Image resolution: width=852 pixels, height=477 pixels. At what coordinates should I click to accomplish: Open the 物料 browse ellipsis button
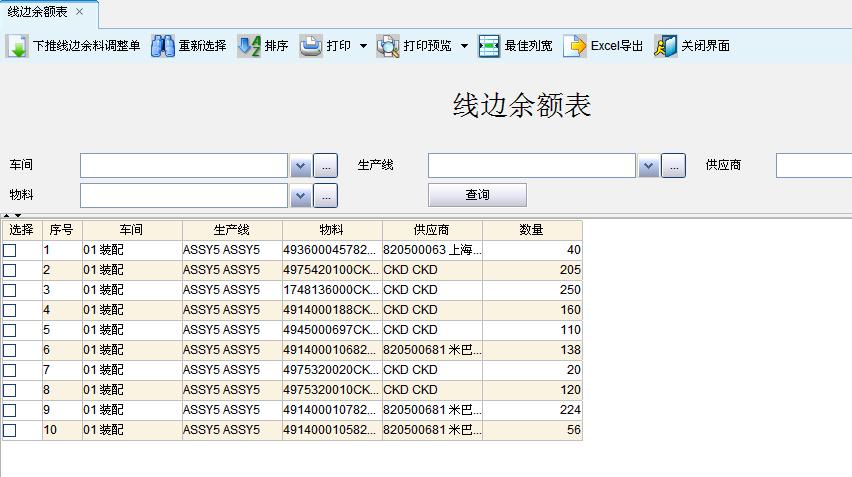[326, 196]
